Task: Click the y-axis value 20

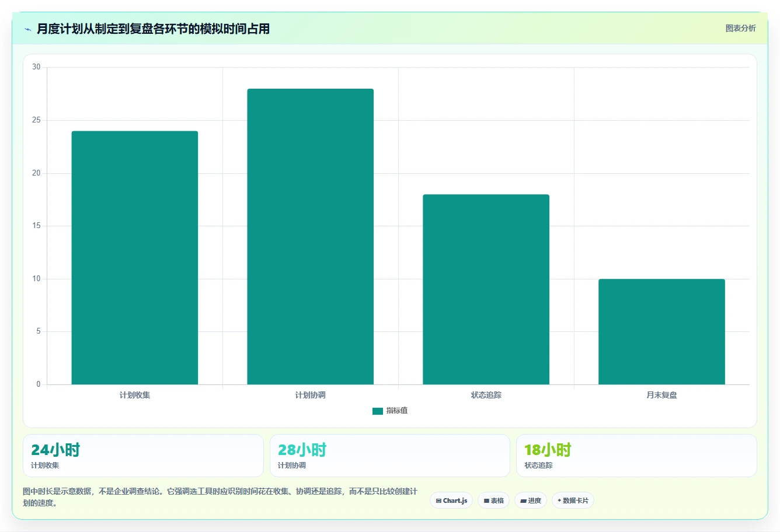Action: point(36,173)
